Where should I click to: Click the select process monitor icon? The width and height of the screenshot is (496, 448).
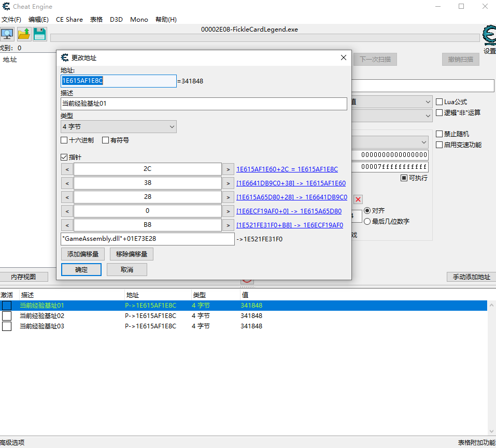tap(7, 34)
